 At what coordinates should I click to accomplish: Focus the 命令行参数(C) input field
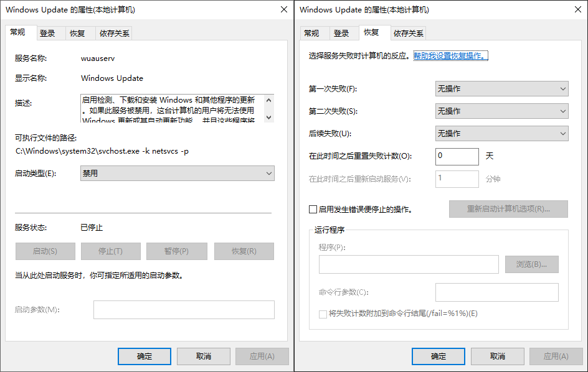(x=497, y=292)
